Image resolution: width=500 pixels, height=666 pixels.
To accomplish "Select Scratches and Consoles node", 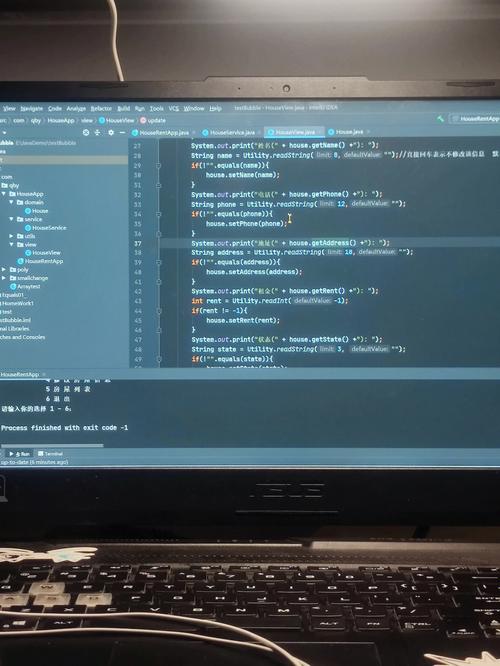I will [22, 337].
